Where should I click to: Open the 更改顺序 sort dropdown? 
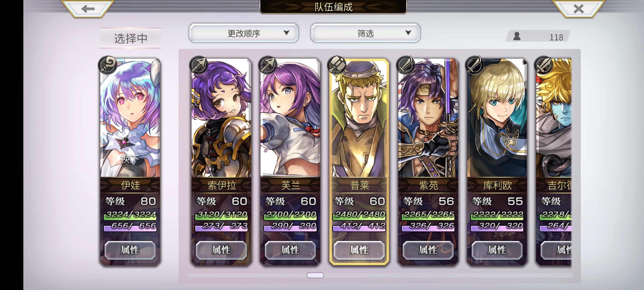(244, 33)
